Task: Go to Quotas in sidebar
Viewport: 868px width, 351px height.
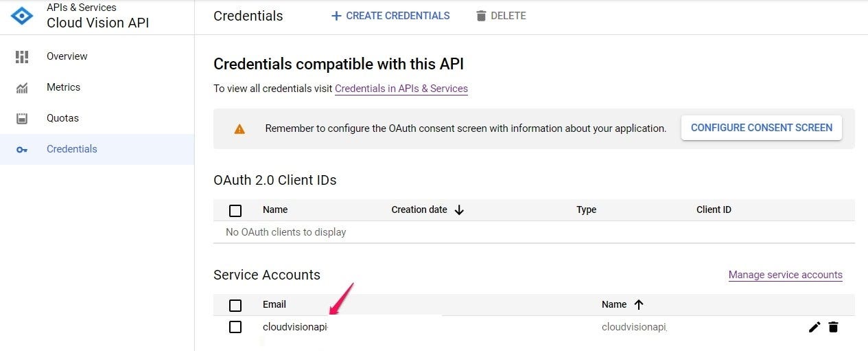Action: point(62,118)
